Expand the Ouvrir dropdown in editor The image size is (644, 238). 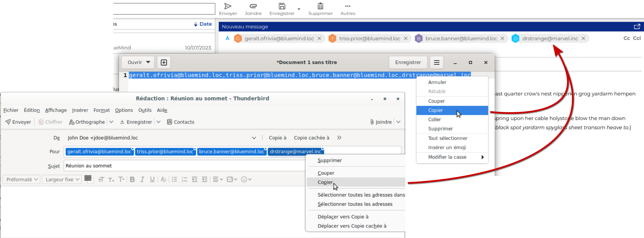click(x=148, y=62)
